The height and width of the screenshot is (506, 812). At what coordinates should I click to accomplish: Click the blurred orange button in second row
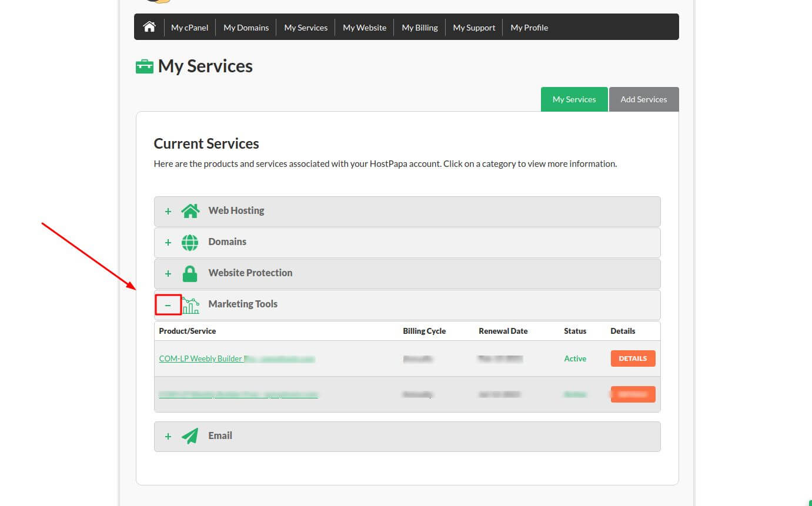point(633,394)
